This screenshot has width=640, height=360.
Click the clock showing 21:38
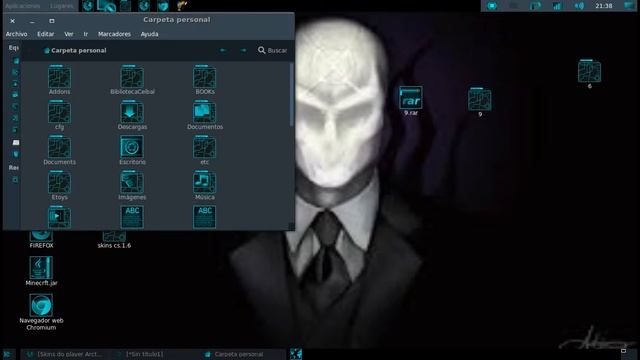point(604,6)
